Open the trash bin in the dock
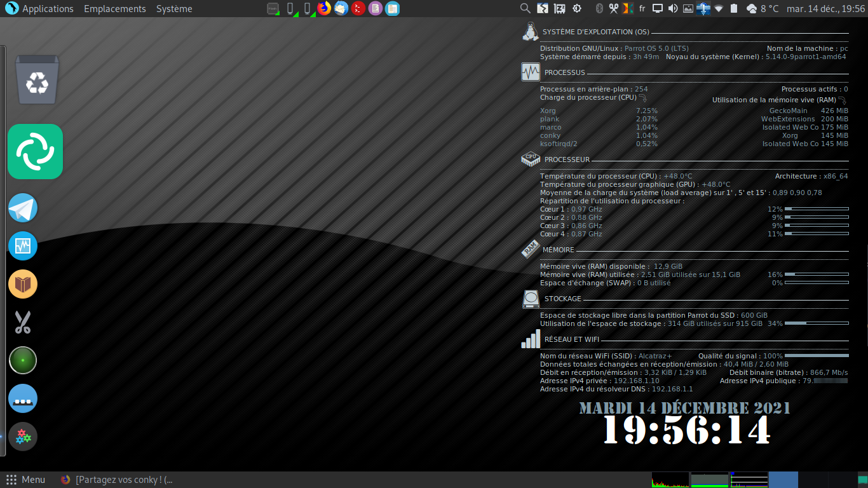Viewport: 868px width, 488px height. [37, 80]
